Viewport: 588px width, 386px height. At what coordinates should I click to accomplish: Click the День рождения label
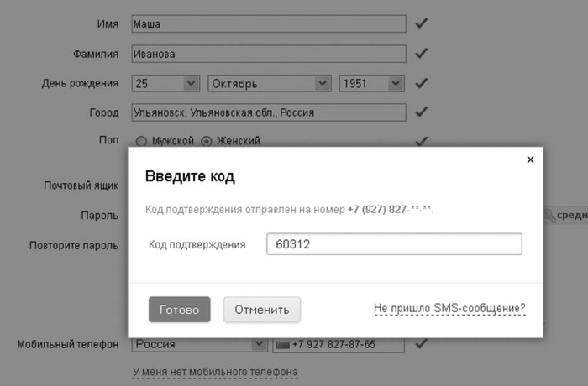pos(80,83)
